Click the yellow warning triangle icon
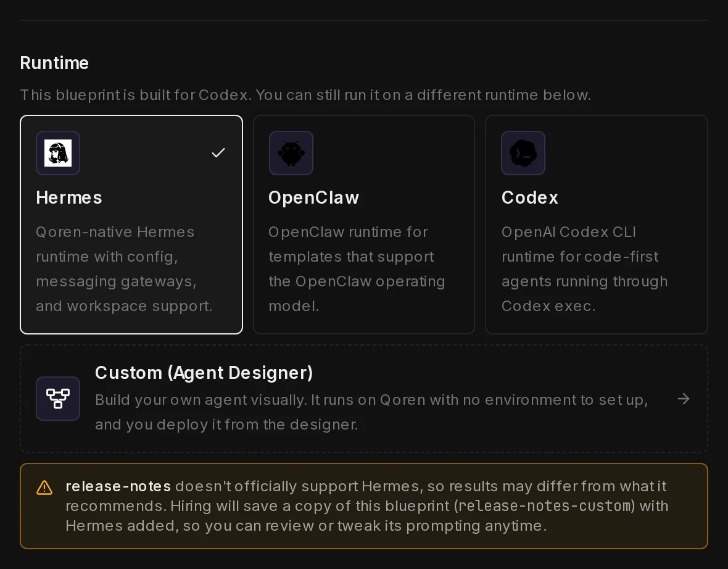The image size is (728, 569). 44,488
